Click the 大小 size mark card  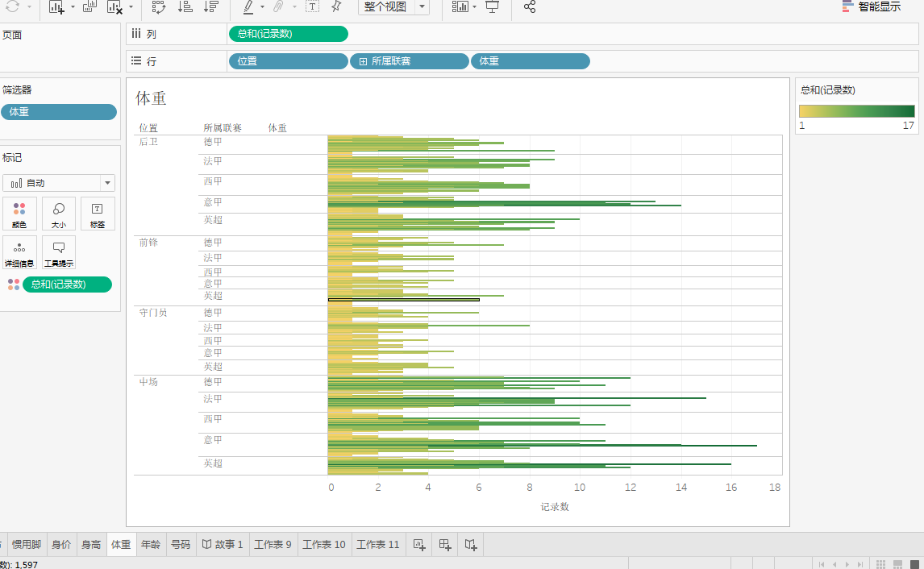(x=59, y=214)
